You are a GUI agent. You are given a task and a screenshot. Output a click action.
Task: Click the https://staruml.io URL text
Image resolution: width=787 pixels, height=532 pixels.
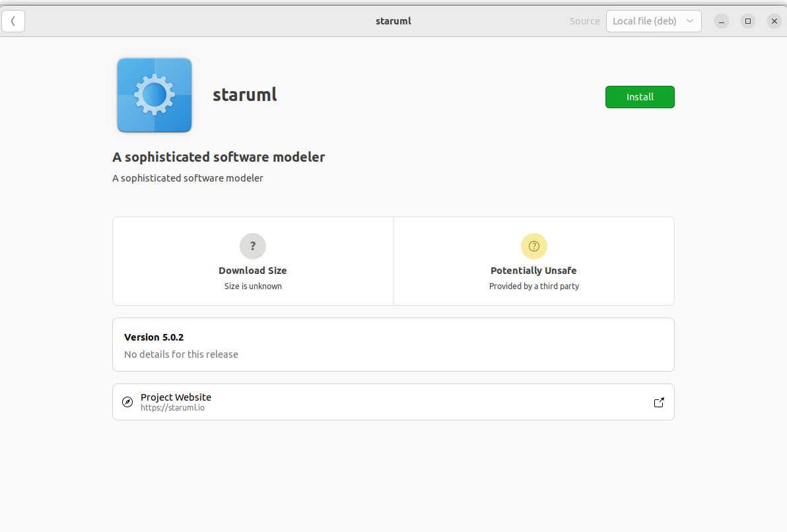tap(173, 407)
